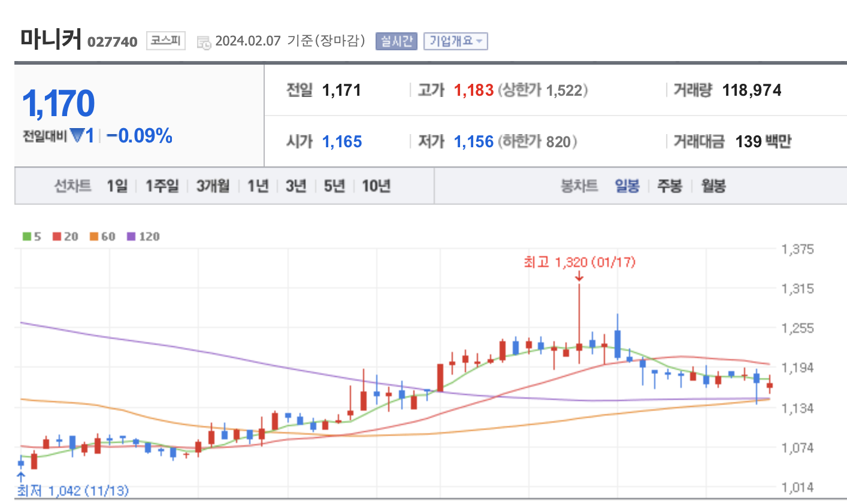The width and height of the screenshot is (847, 504).
Task: Click the blue down-triangle price change icon
Action: (x=77, y=136)
